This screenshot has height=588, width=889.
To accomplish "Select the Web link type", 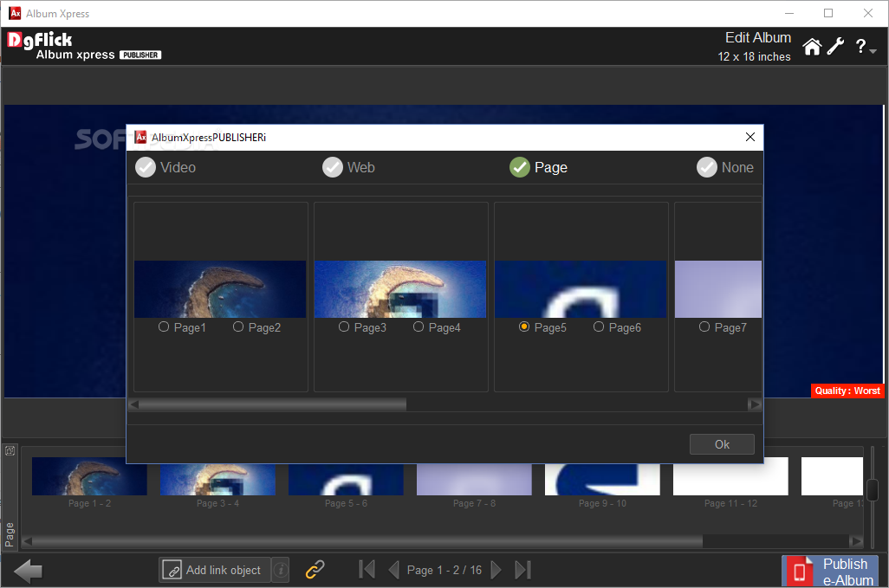I will (348, 167).
